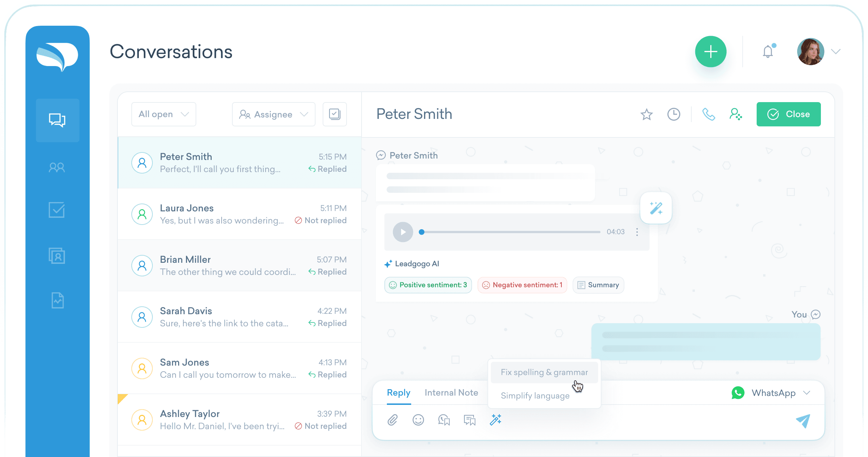Open the Contacts icon in the sidebar
This screenshot has height=457, width=868.
point(57,167)
